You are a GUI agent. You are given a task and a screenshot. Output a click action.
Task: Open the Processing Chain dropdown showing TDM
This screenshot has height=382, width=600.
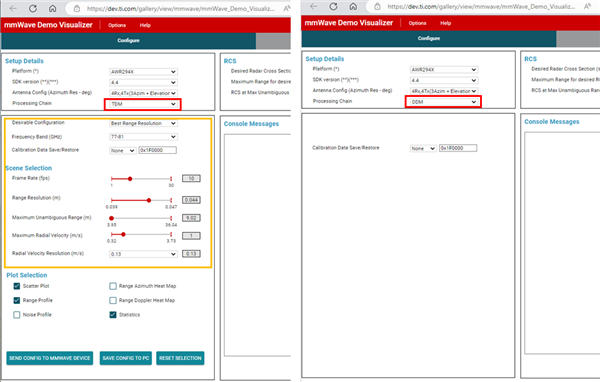pos(143,104)
